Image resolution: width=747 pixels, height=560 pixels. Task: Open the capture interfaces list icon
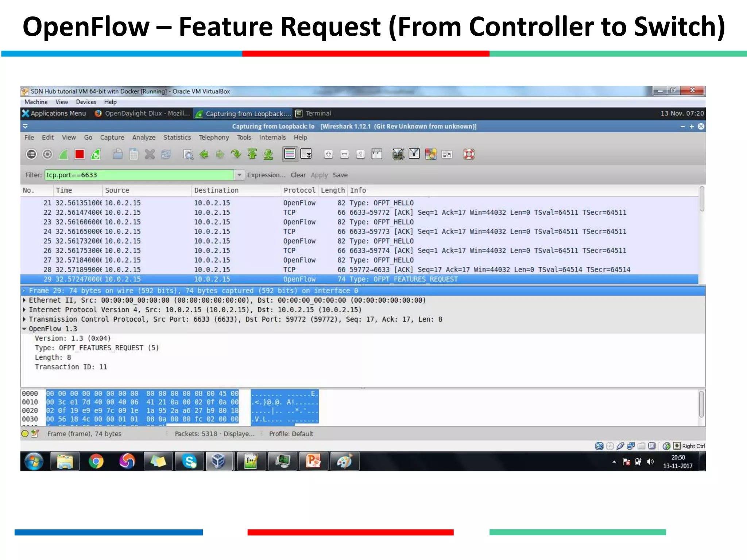(x=31, y=154)
